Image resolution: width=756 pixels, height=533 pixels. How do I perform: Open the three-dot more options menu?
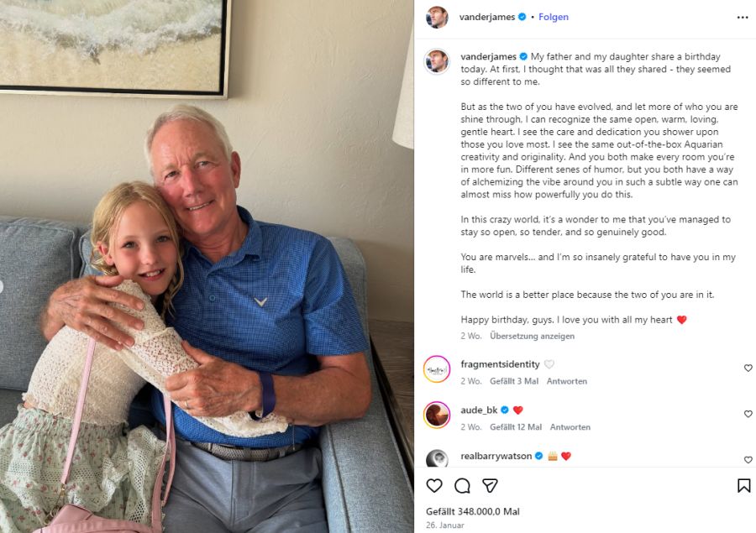pyautogui.click(x=743, y=18)
